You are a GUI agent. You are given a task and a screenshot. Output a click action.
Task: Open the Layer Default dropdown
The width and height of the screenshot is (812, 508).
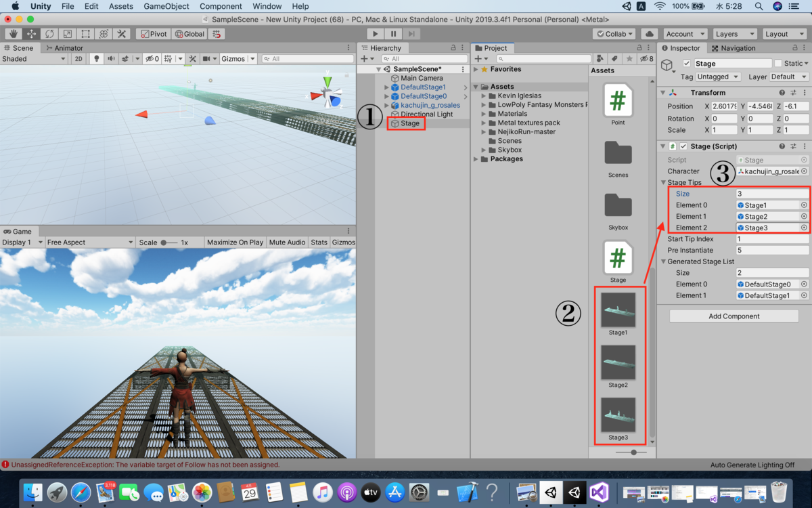pos(788,77)
